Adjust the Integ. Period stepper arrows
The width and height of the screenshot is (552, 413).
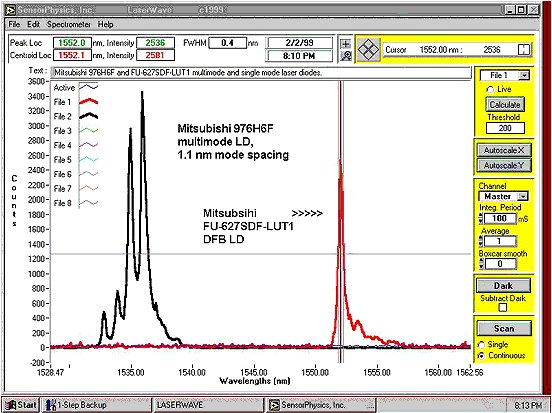(x=481, y=219)
